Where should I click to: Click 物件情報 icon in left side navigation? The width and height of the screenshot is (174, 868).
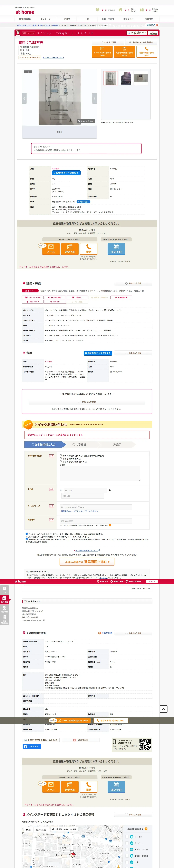coord(4,600)
